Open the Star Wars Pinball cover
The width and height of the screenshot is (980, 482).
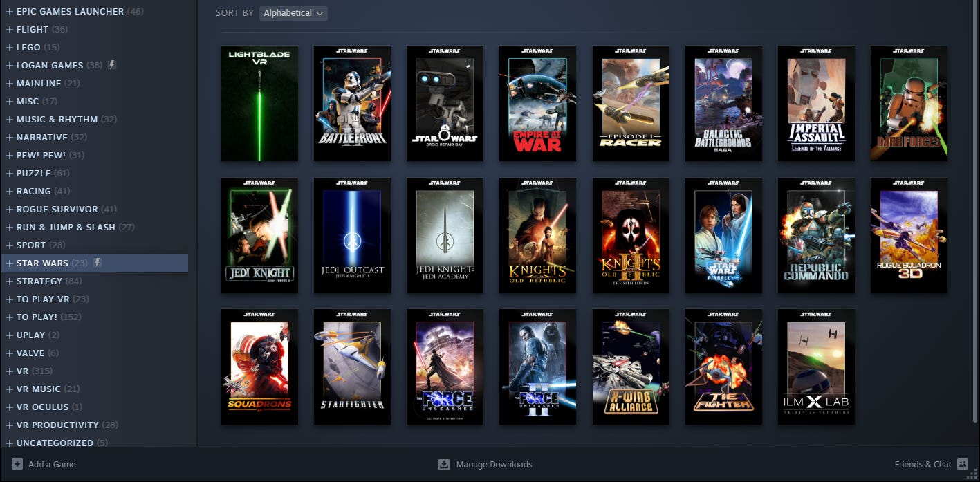[723, 235]
